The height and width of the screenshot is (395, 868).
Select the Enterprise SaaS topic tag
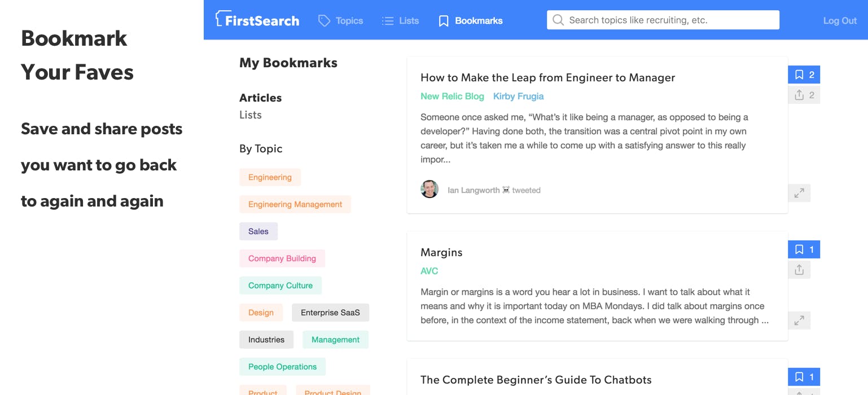[330, 313]
